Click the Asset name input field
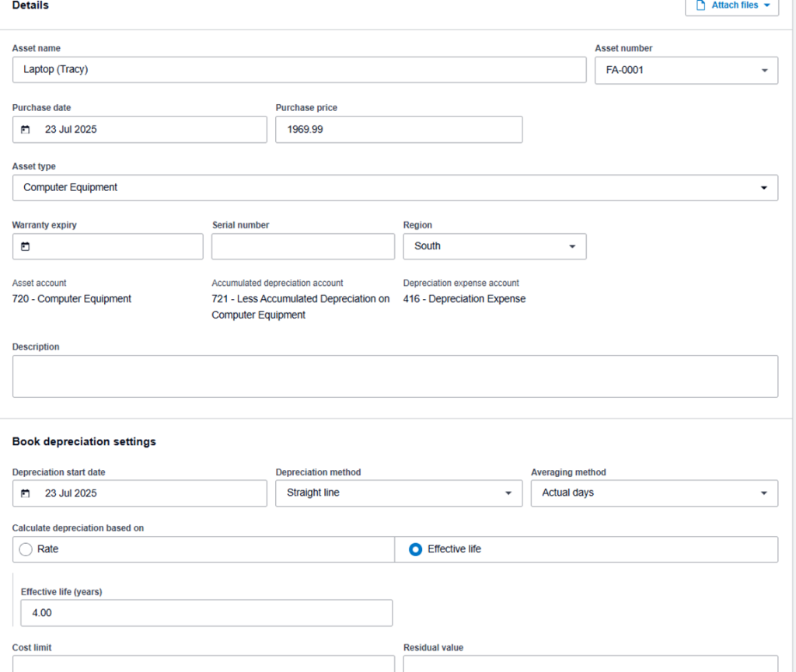The height and width of the screenshot is (672, 796). click(299, 70)
